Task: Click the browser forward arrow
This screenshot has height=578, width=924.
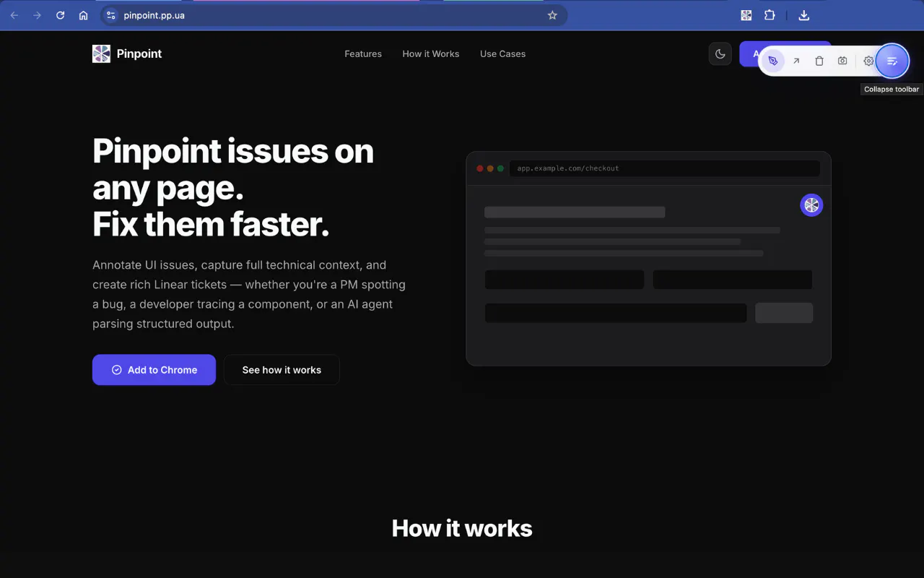Action: point(38,15)
